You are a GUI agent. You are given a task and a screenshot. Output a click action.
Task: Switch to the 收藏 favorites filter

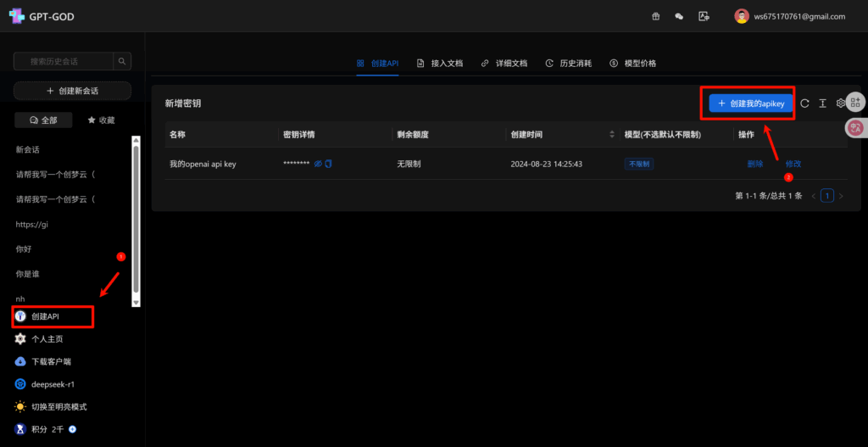(101, 120)
